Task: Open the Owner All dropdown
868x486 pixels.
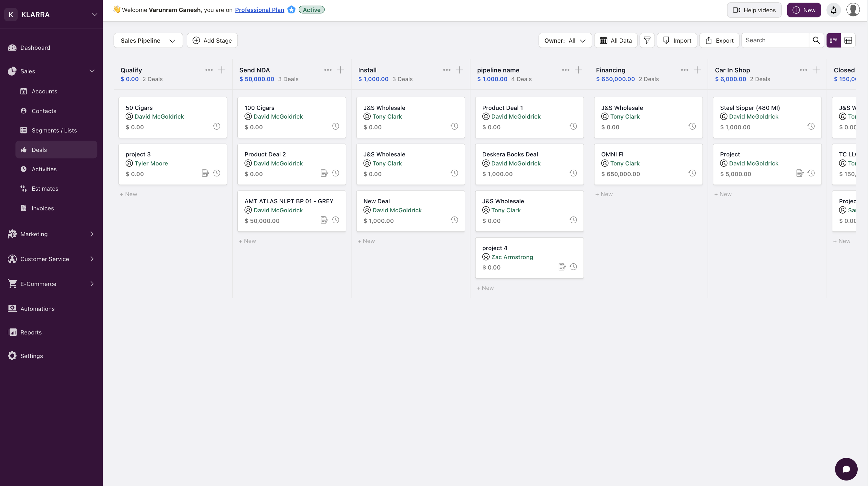Action: [565, 40]
